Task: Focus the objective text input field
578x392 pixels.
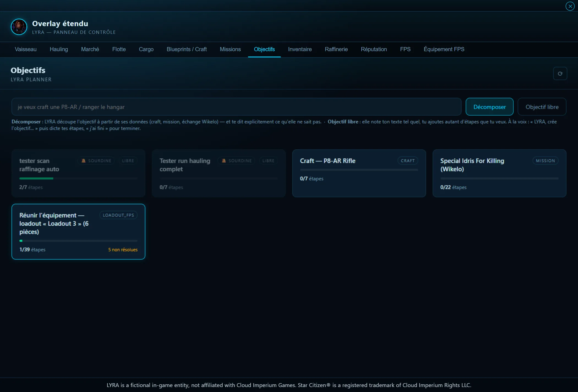Action: pyautogui.click(x=236, y=107)
